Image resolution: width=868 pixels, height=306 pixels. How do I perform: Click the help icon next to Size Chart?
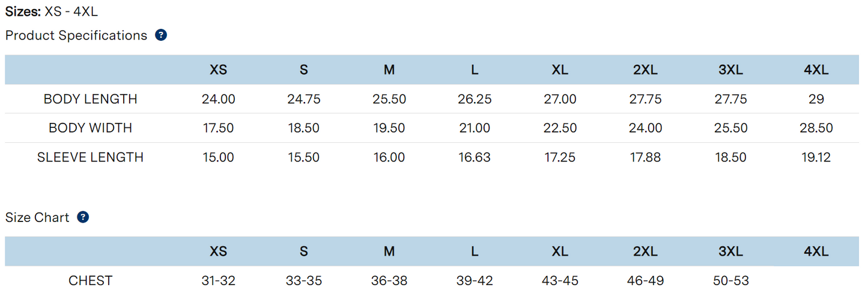pos(83,217)
